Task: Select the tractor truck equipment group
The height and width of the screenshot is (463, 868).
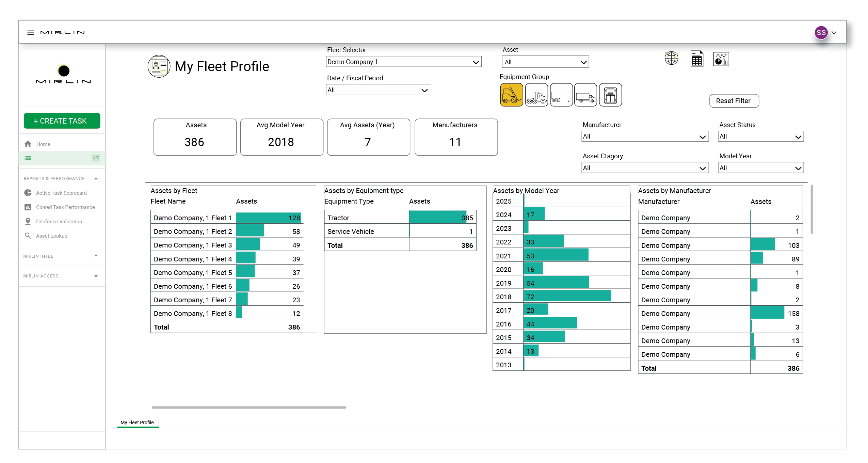Action: pos(536,95)
